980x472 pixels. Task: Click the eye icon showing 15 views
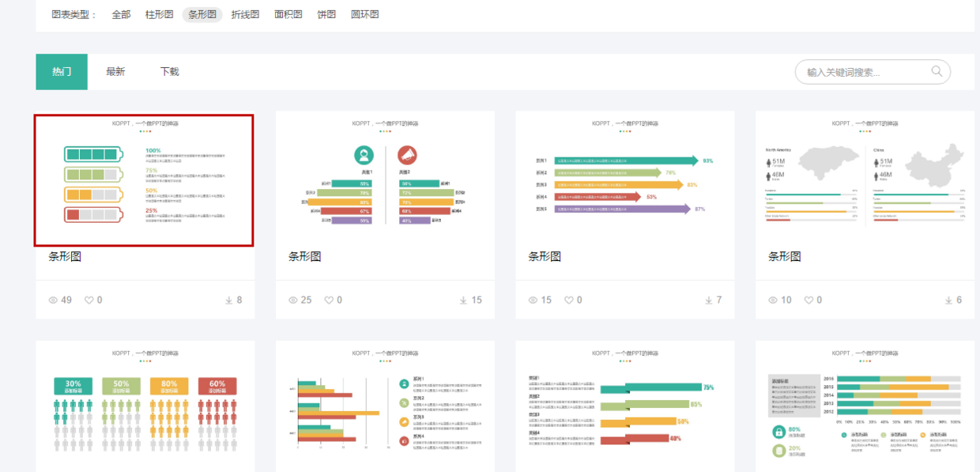click(533, 300)
